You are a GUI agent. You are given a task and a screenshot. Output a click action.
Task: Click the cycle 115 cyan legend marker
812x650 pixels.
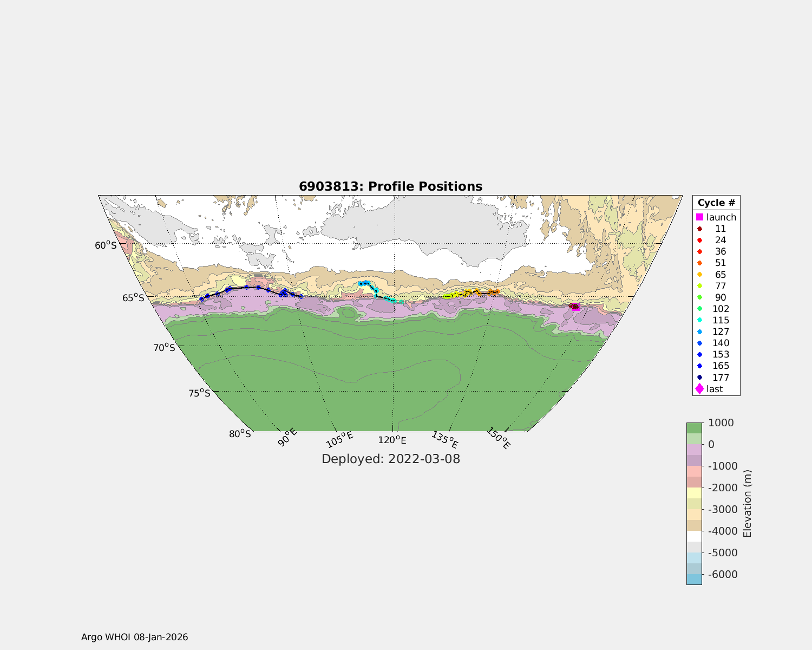[699, 320]
